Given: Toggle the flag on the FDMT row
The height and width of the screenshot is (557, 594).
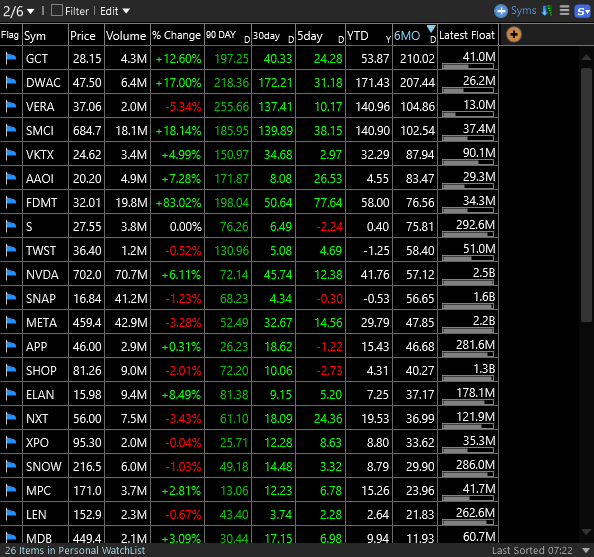Looking at the screenshot, I should (11, 202).
